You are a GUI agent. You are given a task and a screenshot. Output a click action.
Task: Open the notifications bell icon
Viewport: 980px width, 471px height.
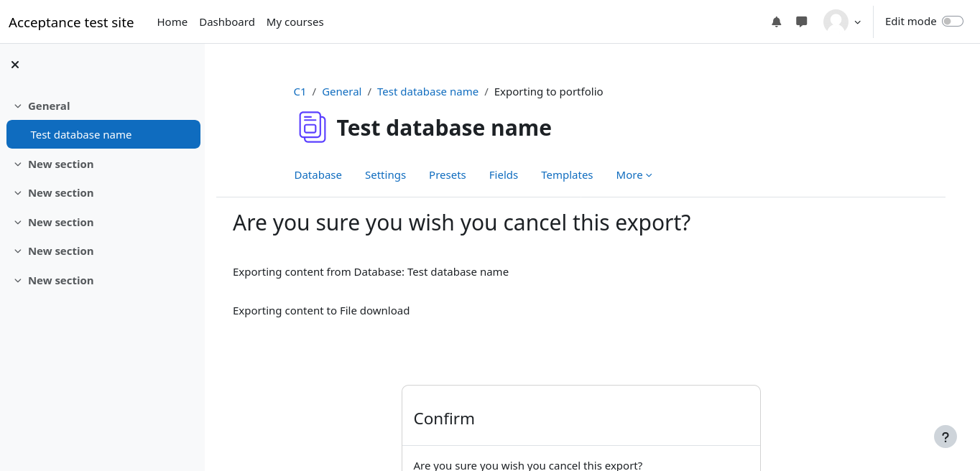click(x=776, y=22)
